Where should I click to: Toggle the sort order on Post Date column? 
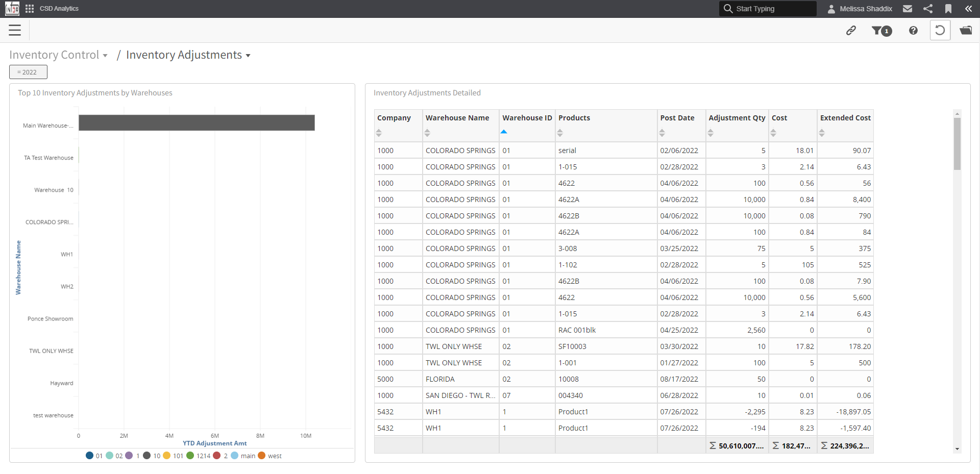(662, 133)
